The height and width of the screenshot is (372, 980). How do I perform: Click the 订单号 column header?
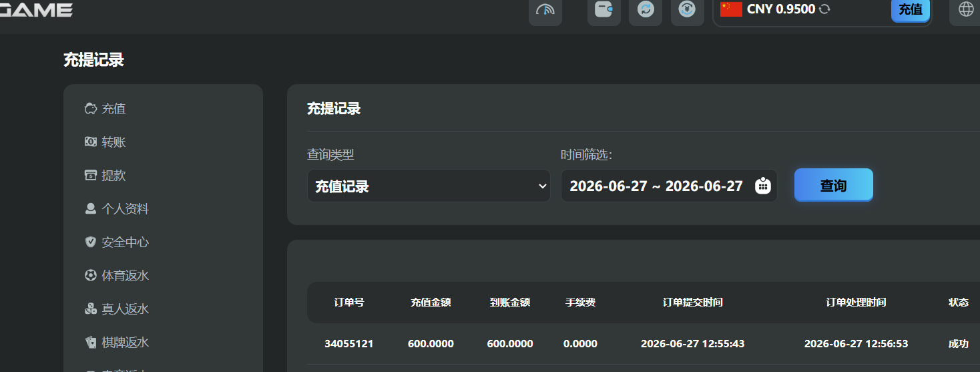pos(349,303)
